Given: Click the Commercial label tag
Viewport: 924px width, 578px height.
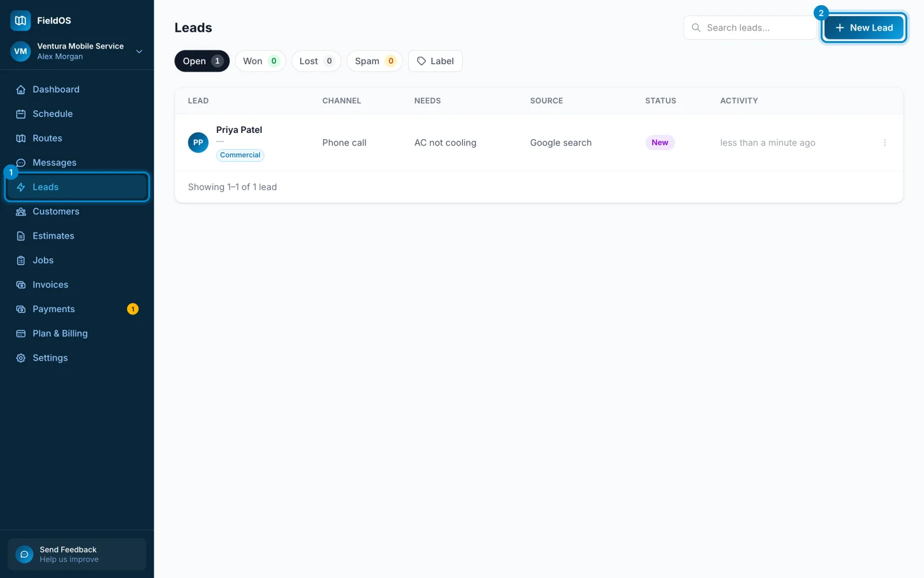Looking at the screenshot, I should point(240,155).
